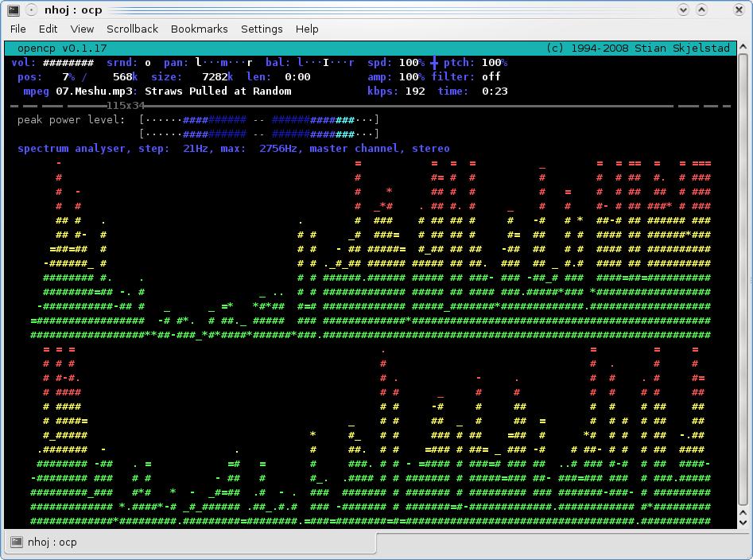Screen dimensions: 753x560
Task: Open the File menu
Action: pyautogui.click(x=18, y=29)
